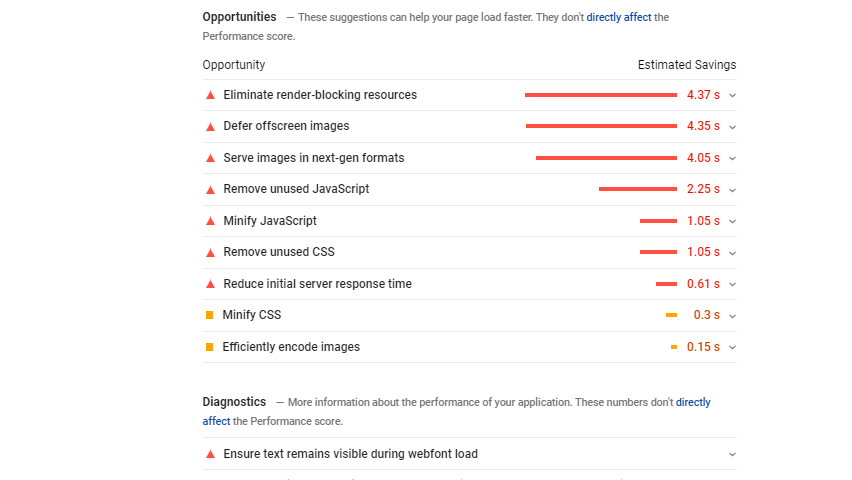852x480 pixels.
Task: Click red triangle icon next to Minify JavaScript
Action: (210, 221)
